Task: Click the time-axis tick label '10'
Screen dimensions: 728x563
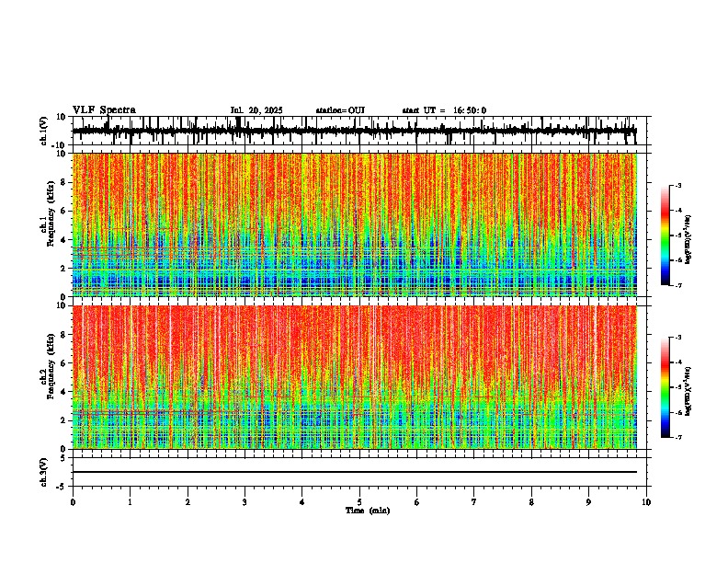Action: [646, 502]
